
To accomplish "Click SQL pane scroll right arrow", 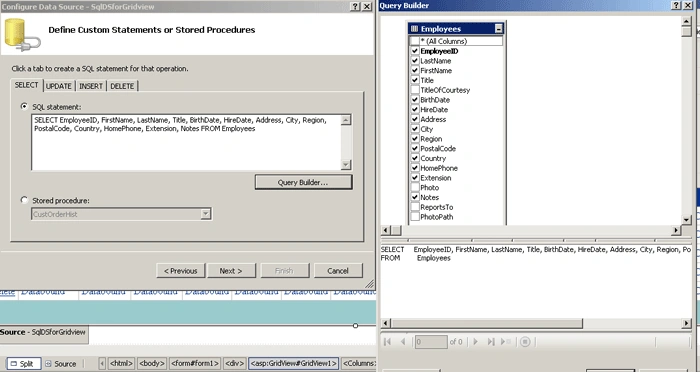I will coord(687,323).
